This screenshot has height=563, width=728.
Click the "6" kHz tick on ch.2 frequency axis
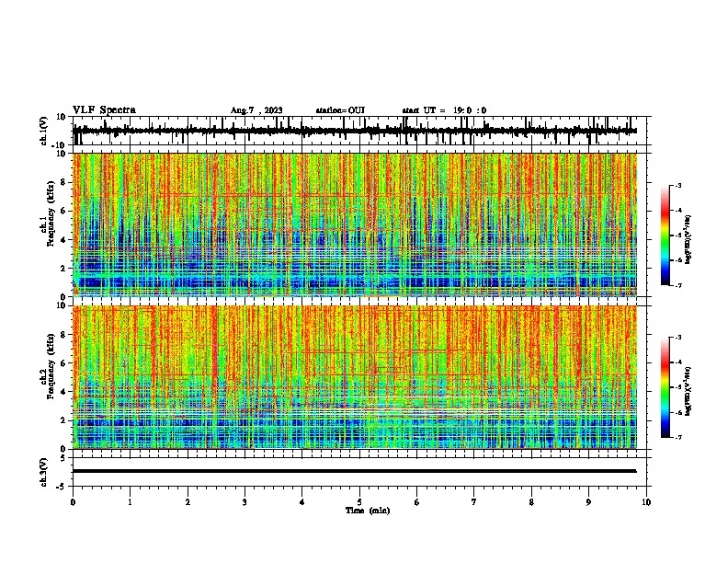pos(63,363)
